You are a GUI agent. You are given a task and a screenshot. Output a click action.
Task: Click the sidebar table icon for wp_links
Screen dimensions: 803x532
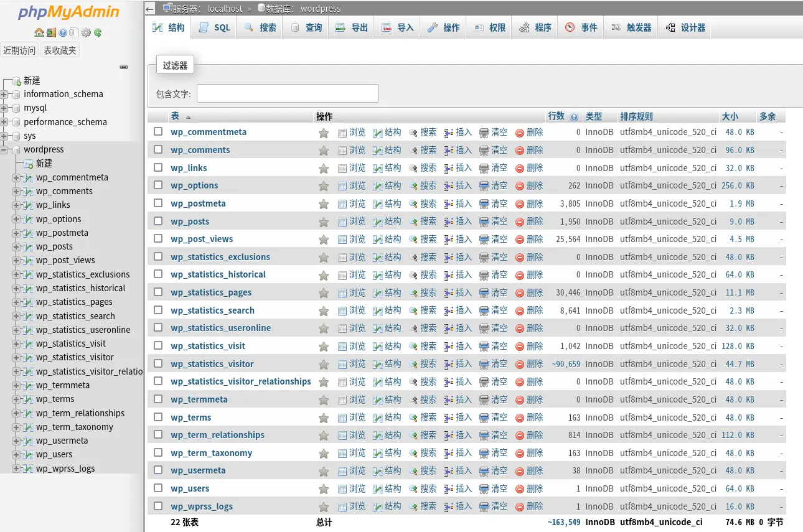point(27,205)
